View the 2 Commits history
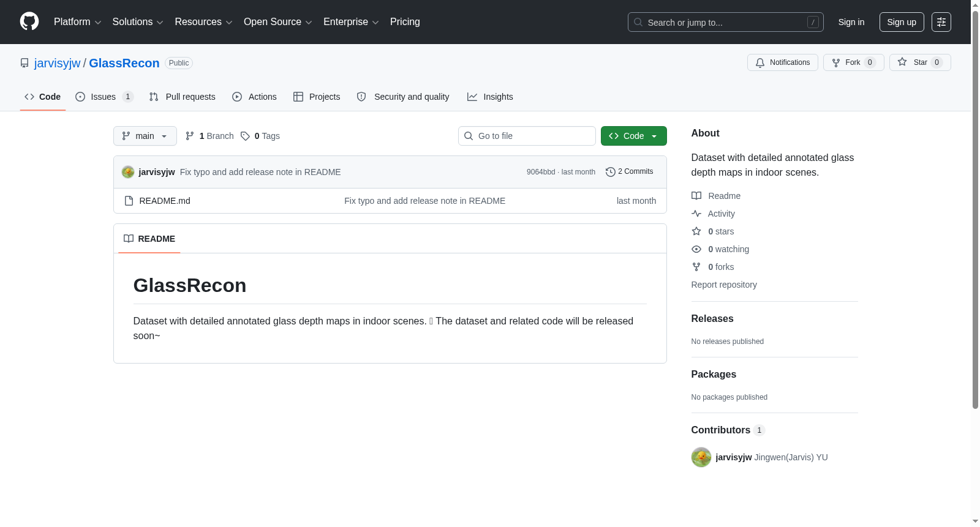This screenshot has width=980, height=527. pyautogui.click(x=629, y=171)
